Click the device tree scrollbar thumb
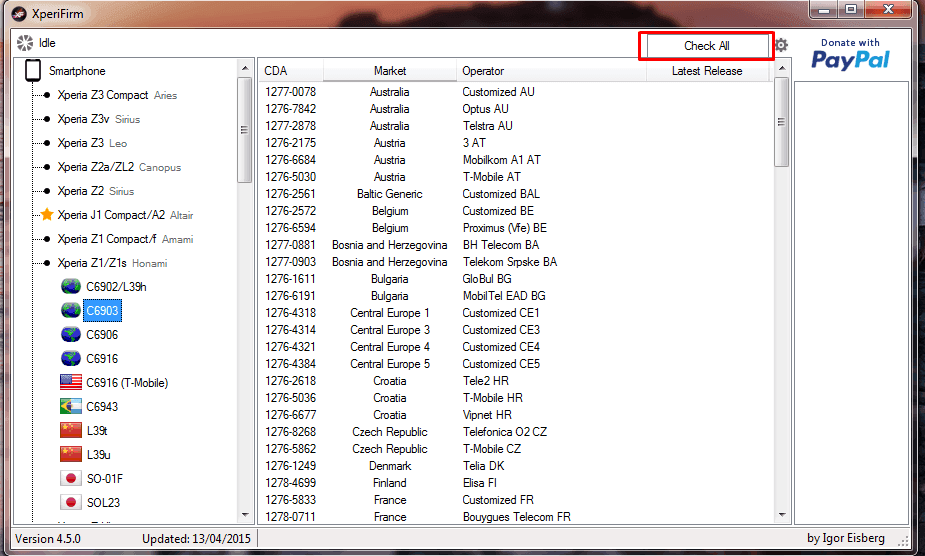 pos(245,130)
